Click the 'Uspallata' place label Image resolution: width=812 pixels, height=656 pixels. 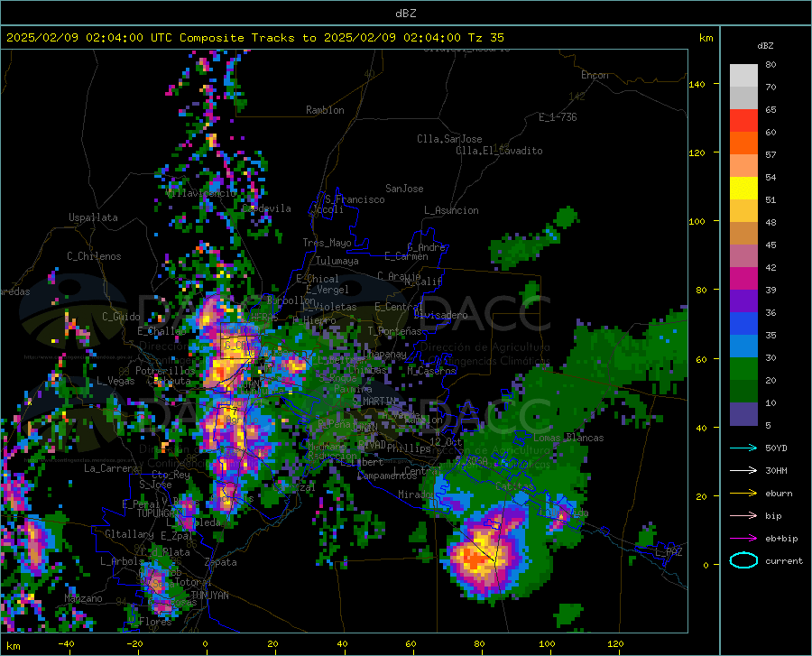click(x=93, y=217)
